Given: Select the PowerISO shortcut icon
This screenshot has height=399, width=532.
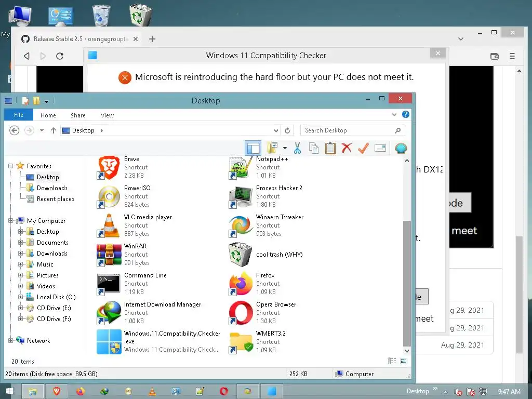Looking at the screenshot, I should 109,196.
